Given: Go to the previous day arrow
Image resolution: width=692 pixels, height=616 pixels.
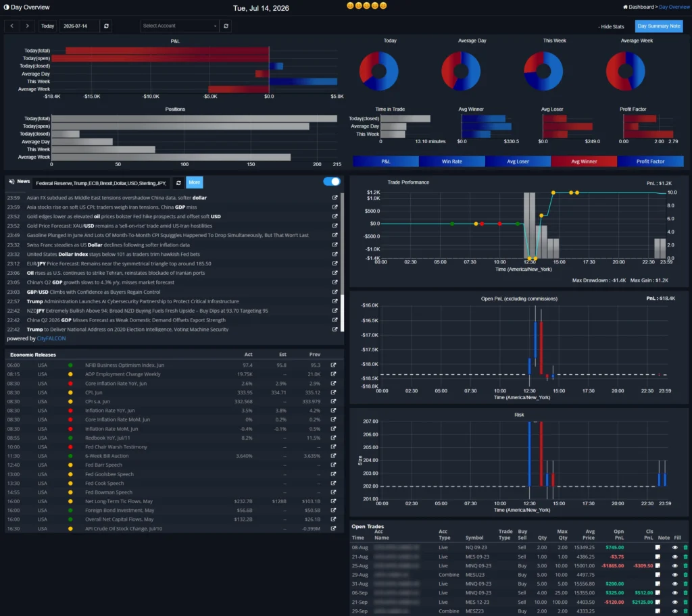Looking at the screenshot, I should (x=12, y=26).
